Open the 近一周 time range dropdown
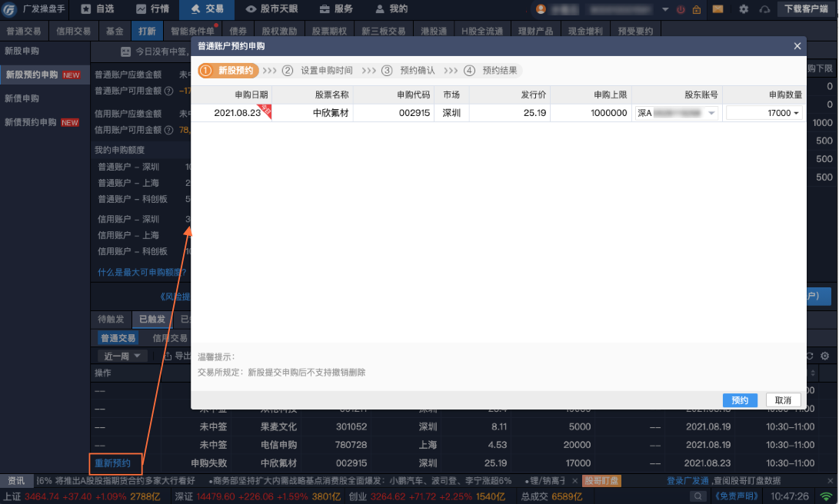Screen dimensions: 839x504 pyautogui.click(x=122, y=356)
